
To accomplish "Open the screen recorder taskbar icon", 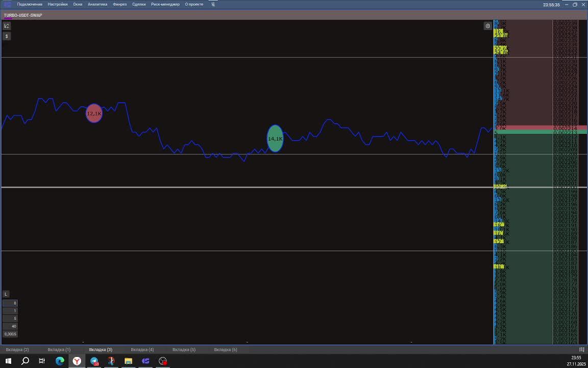I will pos(163,361).
